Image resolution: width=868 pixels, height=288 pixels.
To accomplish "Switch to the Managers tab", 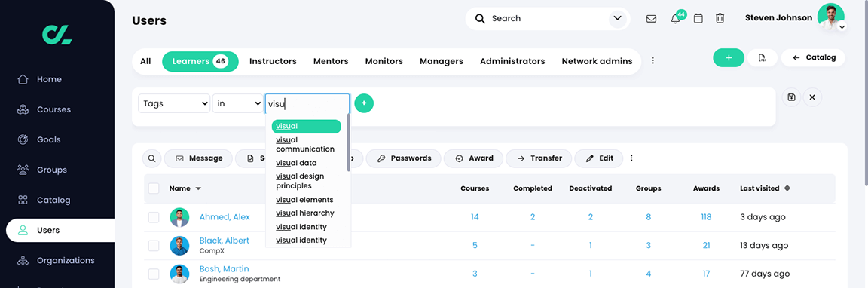I will click(x=442, y=61).
